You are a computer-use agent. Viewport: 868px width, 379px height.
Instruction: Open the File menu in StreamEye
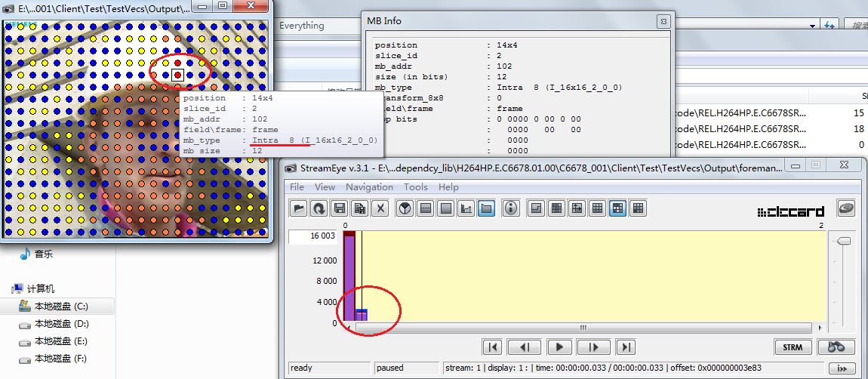coord(297,186)
